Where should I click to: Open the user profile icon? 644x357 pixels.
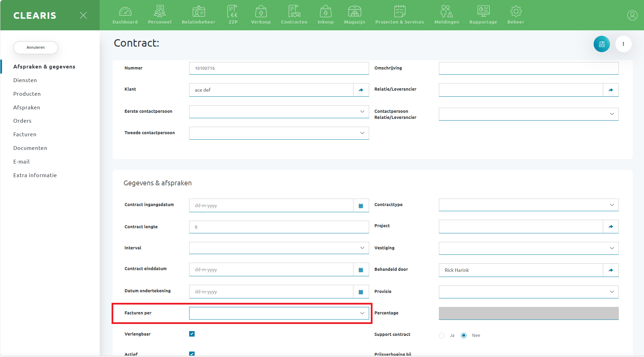[632, 15]
